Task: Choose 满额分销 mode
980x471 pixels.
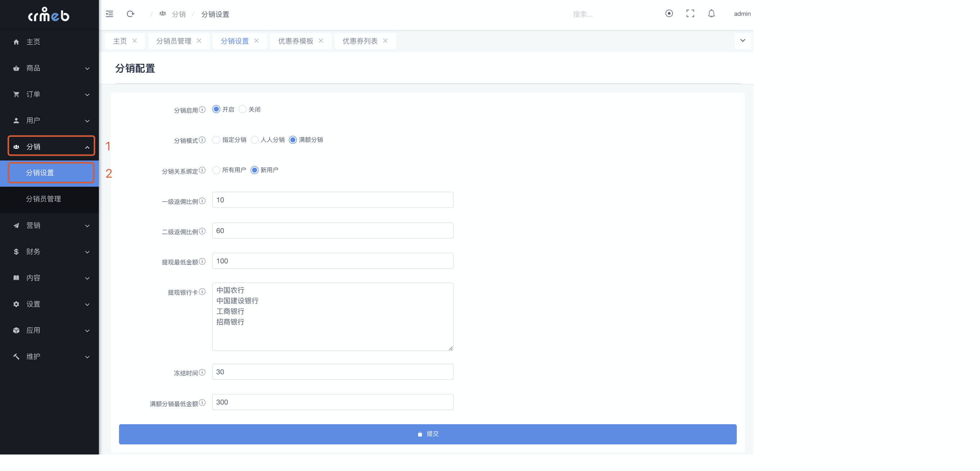Action: pos(293,140)
